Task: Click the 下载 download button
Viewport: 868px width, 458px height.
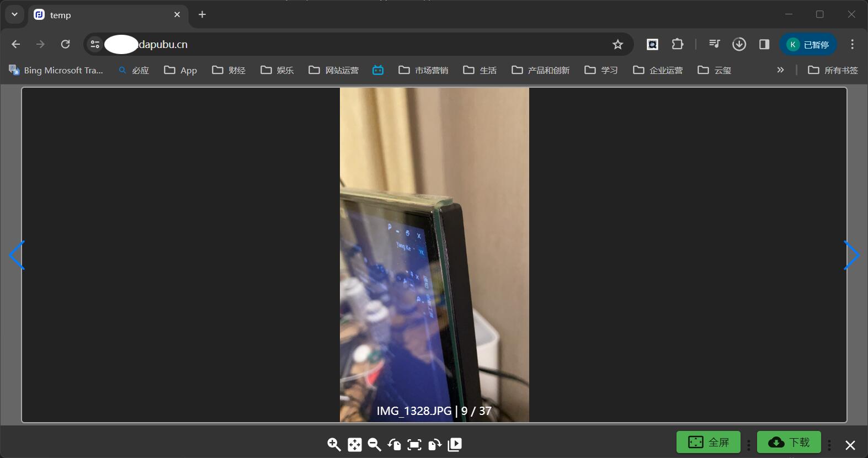Action: click(x=789, y=442)
